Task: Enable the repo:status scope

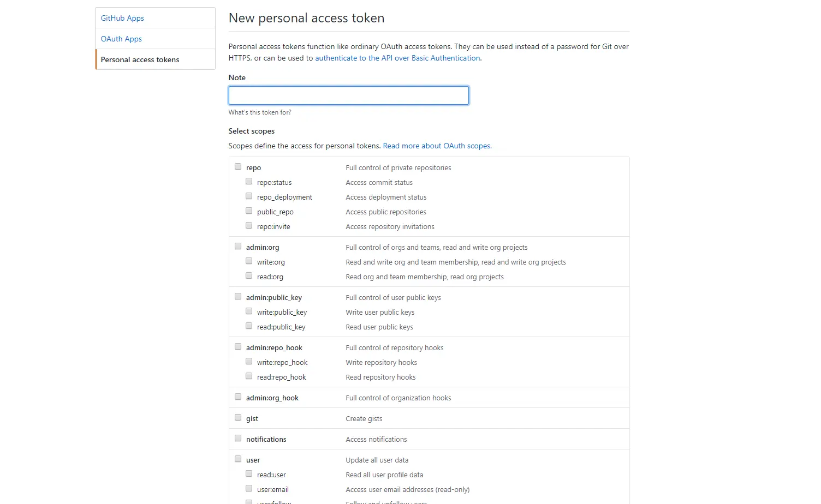Action: pos(249,182)
